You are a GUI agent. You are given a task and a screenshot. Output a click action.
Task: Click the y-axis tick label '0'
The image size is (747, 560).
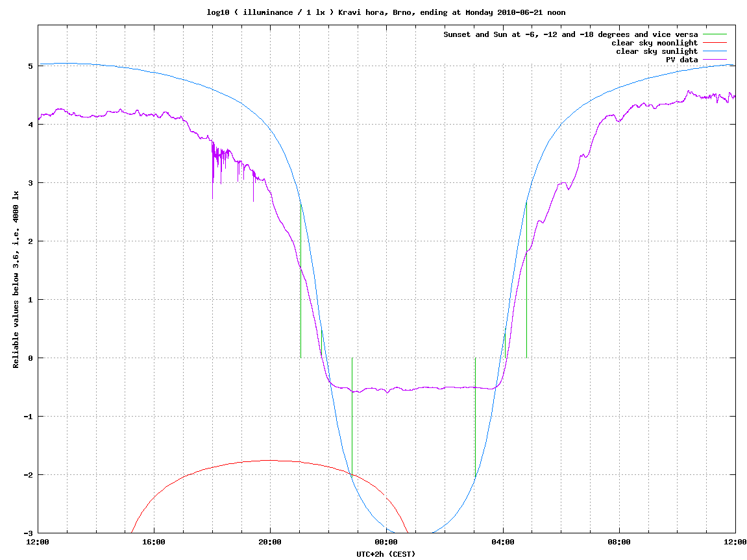click(x=31, y=358)
